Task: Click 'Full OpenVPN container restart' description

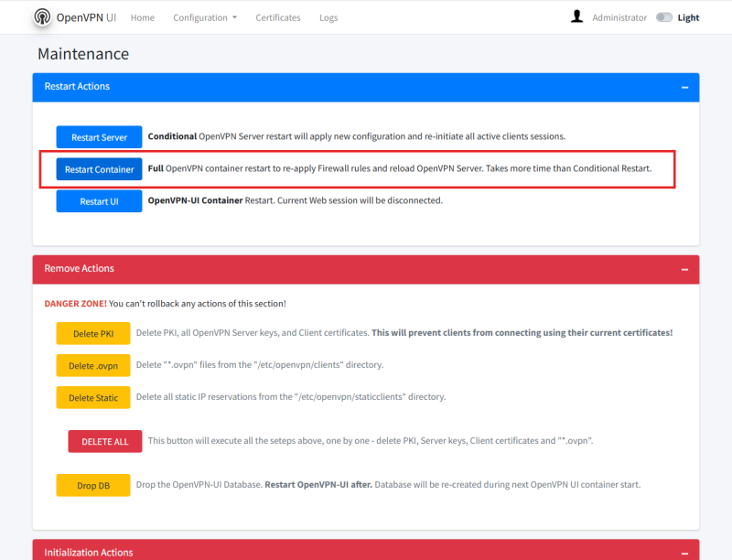Action: coord(400,168)
